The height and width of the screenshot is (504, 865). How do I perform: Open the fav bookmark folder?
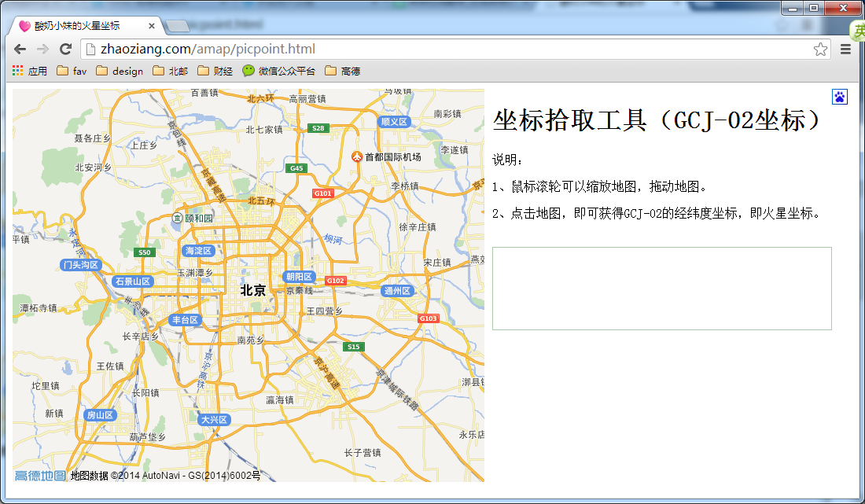coord(72,71)
